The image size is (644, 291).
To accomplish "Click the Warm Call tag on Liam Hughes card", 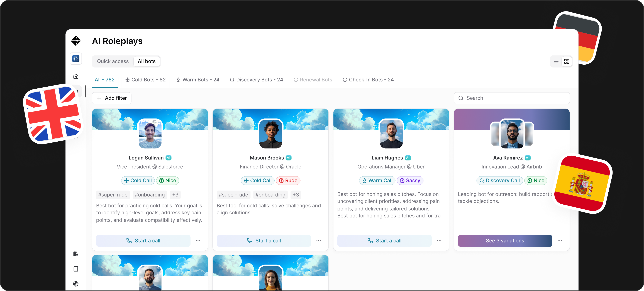I will (377, 180).
